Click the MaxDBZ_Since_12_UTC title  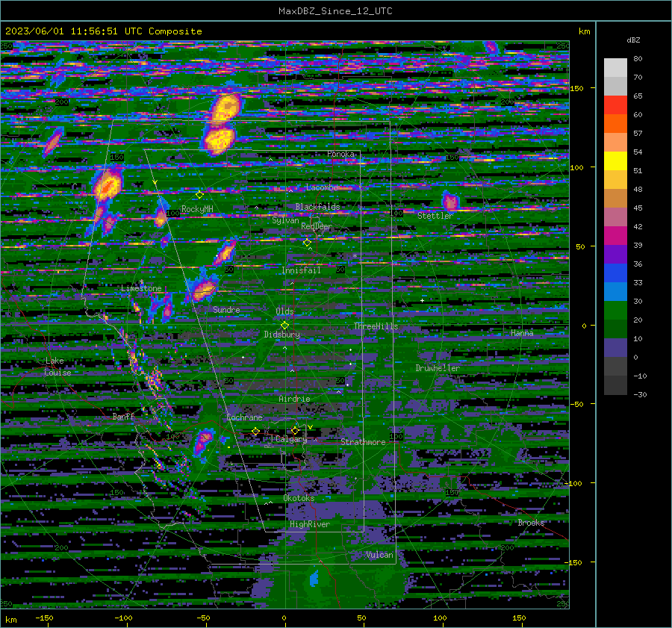(335, 11)
